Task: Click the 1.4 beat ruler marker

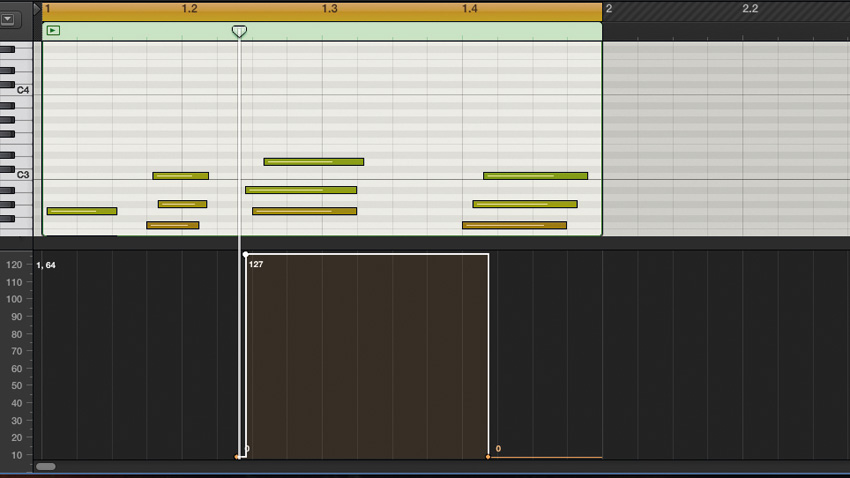Action: (x=469, y=9)
